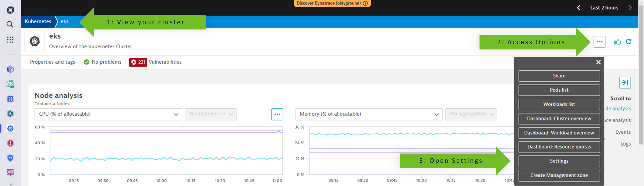
Task: Click the thumbs-up feedback icon
Action: pos(618,42)
